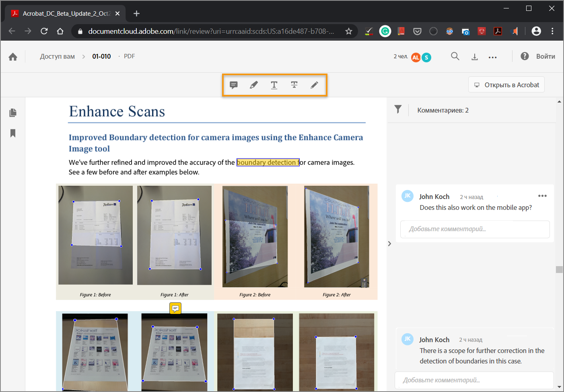
Task: Open the bookmarks panel
Action: click(x=13, y=133)
